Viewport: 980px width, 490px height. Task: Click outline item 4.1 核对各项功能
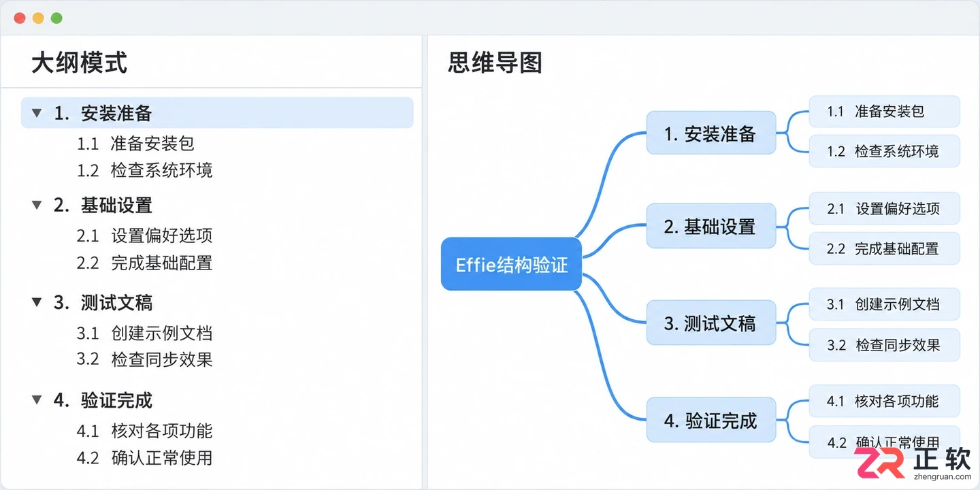tap(144, 431)
